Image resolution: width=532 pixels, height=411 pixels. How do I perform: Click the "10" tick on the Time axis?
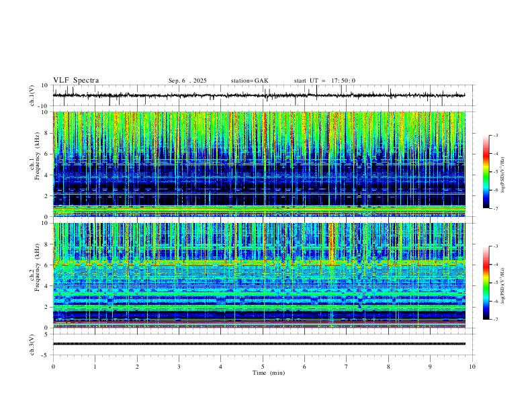click(x=472, y=367)
